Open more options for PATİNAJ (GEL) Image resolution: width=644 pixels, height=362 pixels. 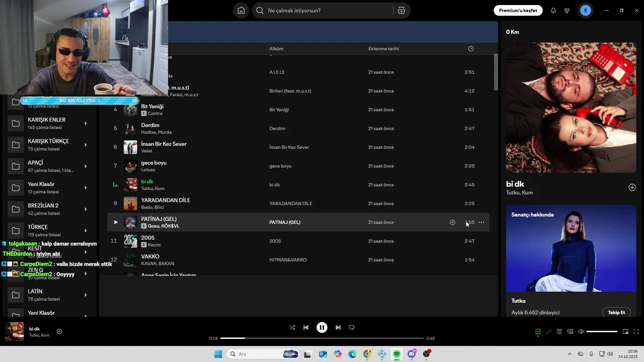pyautogui.click(x=481, y=222)
